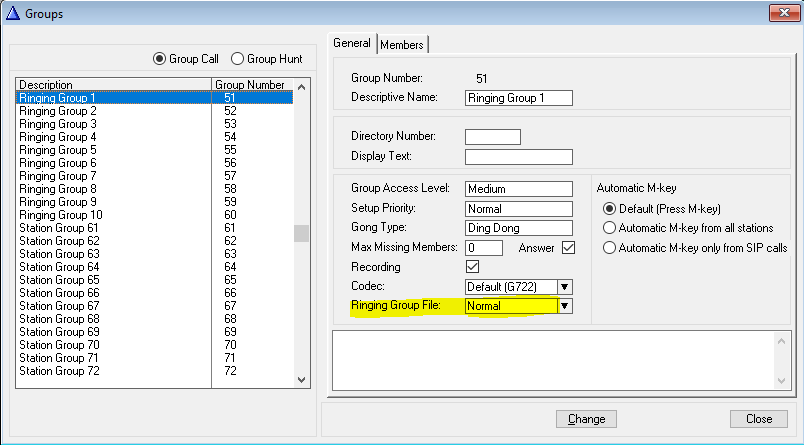Viewport: 804px width, 445px height.
Task: Select Ringing Group 4 in list
Action: (155, 137)
